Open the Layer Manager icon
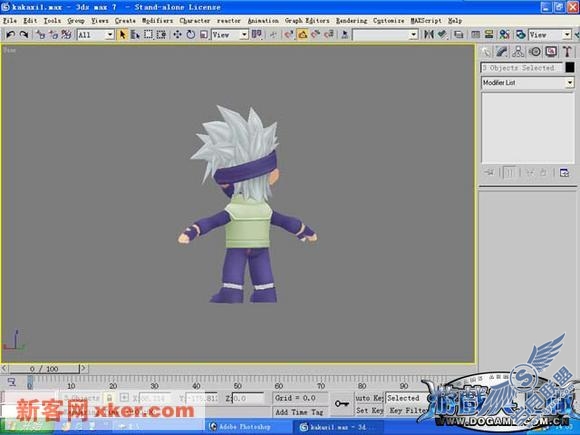 click(x=459, y=35)
